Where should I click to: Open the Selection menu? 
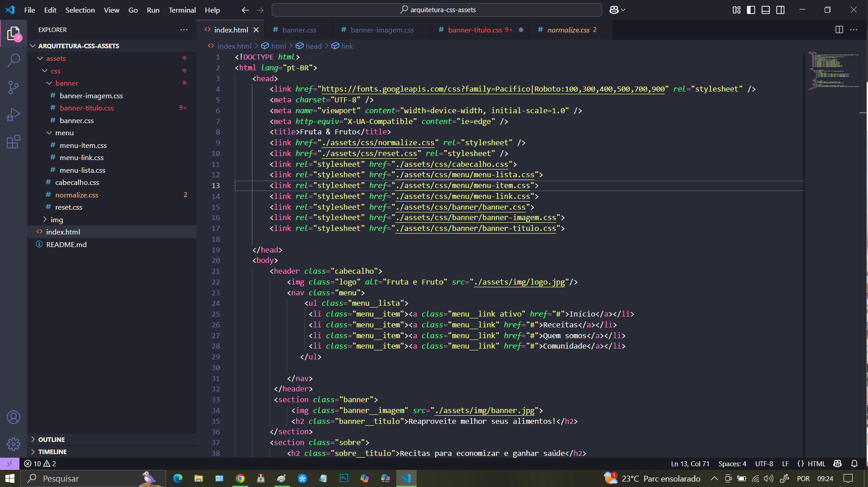pos(80,10)
